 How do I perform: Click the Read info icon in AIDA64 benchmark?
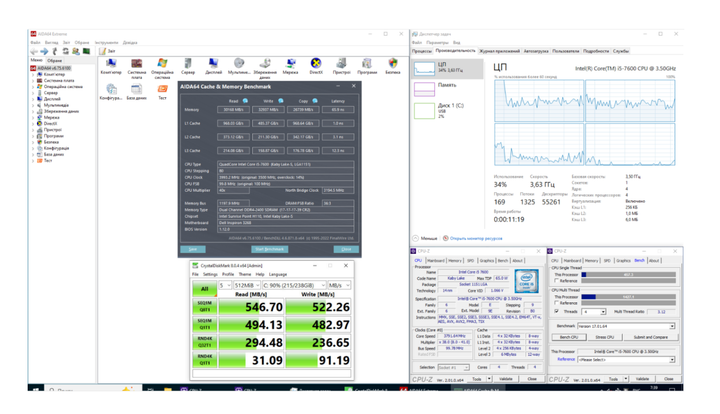[245, 101]
